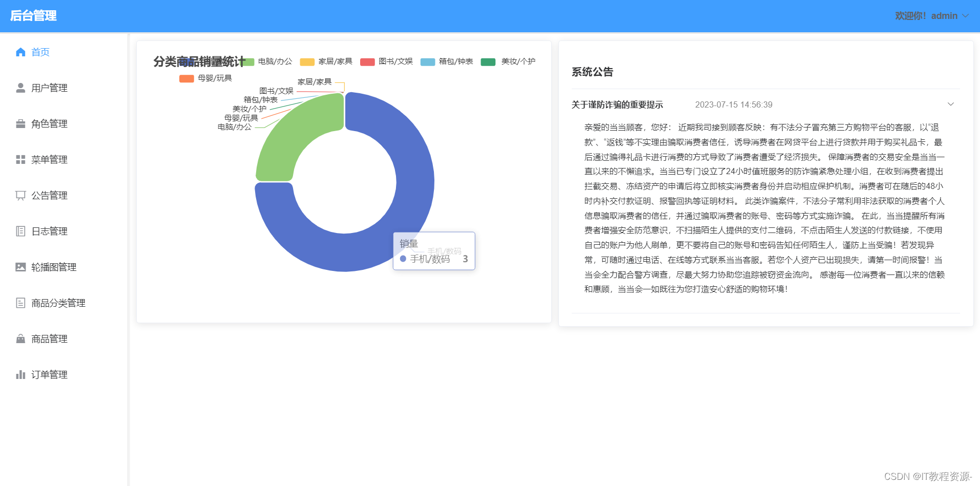Click the 图书/文娱 pie chart label

tap(276, 91)
